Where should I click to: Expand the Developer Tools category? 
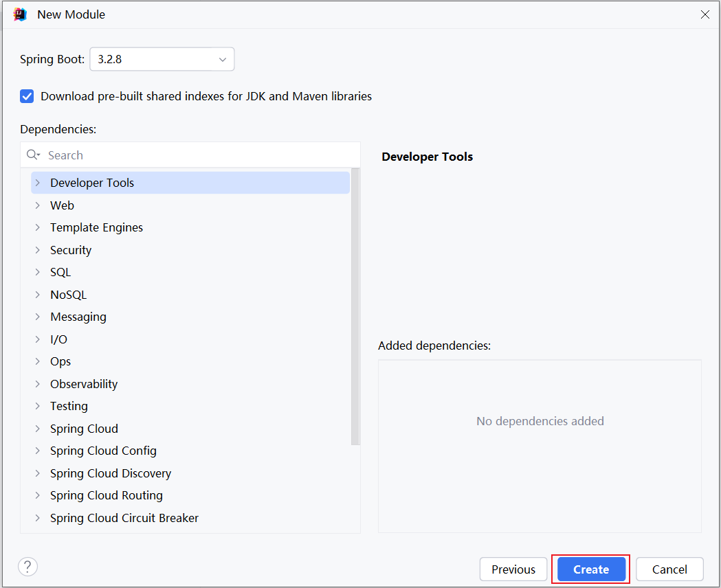pyautogui.click(x=38, y=183)
